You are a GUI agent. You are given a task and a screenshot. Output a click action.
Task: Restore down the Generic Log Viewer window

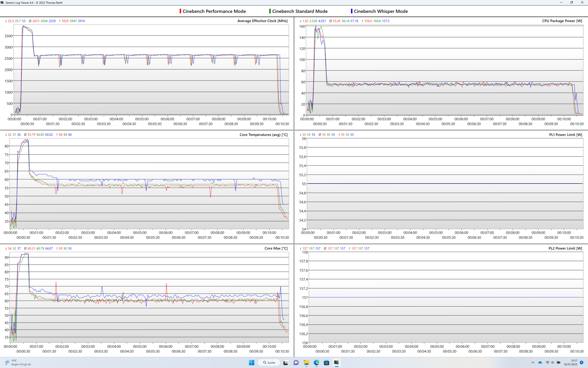[x=571, y=2]
